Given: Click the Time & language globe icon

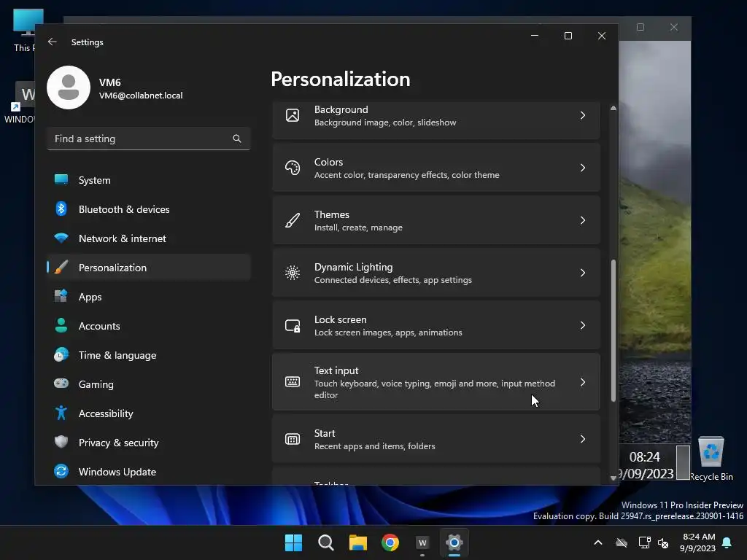Looking at the screenshot, I should pos(61,355).
